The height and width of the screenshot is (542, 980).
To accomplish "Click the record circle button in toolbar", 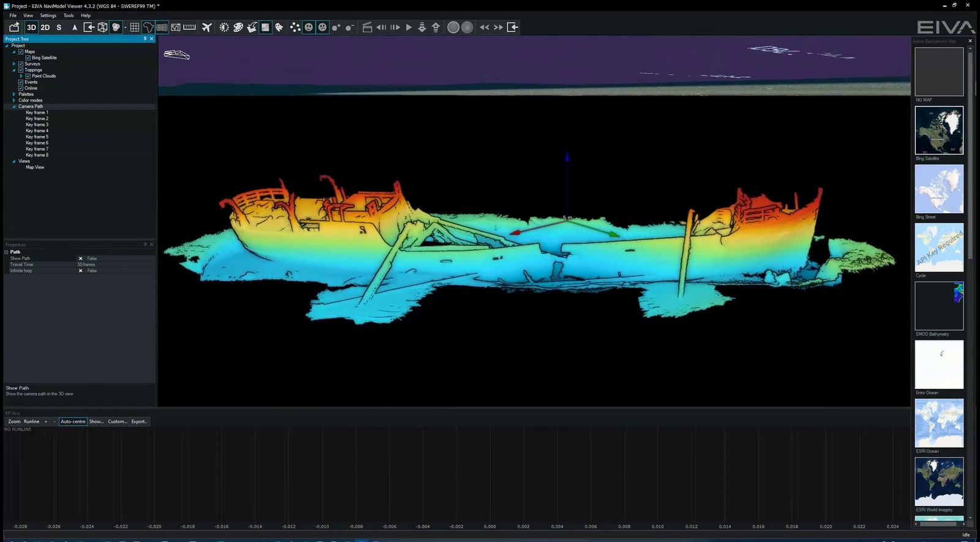I will pos(453,28).
